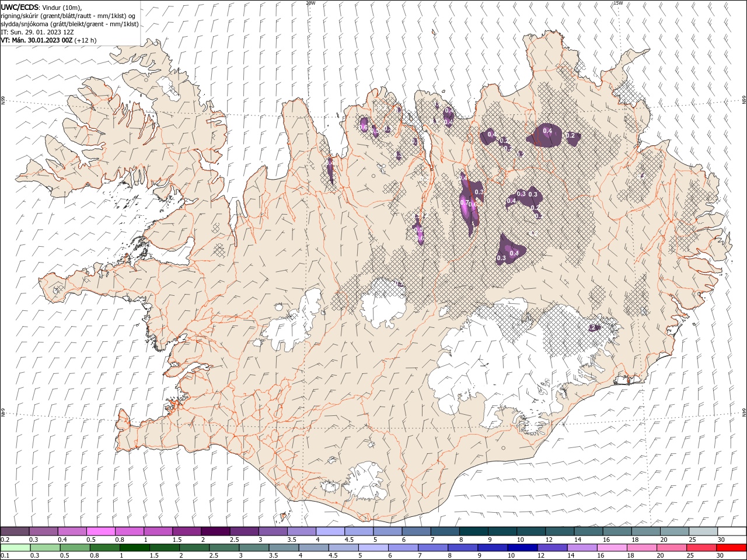Pick the violet 12–14 rain legend swatch
Image resolution: width=747 pixels, height=560 pixels.
click(x=553, y=548)
